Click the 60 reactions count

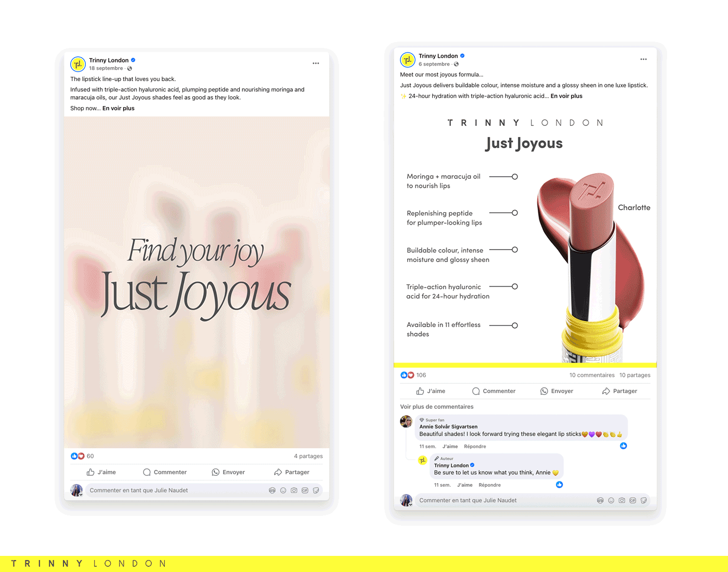click(90, 456)
